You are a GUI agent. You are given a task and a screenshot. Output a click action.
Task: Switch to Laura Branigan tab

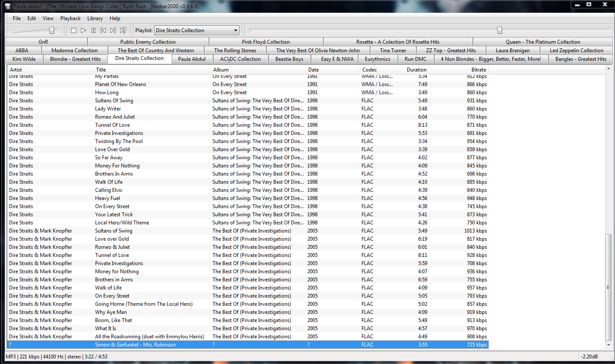pos(513,51)
